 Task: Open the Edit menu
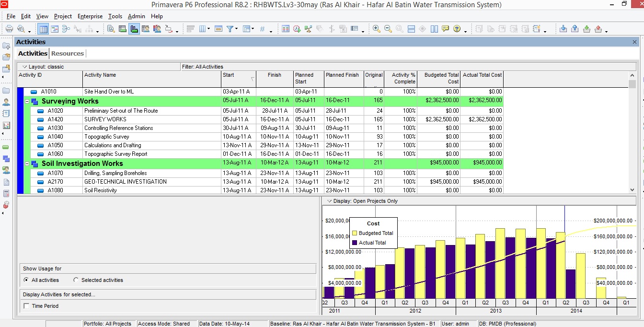[x=26, y=16]
